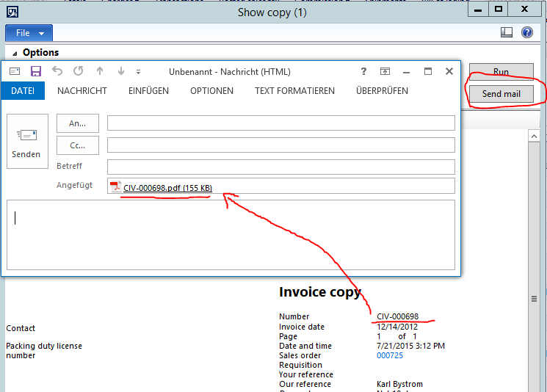Viewport: 547px width, 392px height.
Task: Click the blue help icon in Show copy window
Action: pyautogui.click(x=526, y=32)
